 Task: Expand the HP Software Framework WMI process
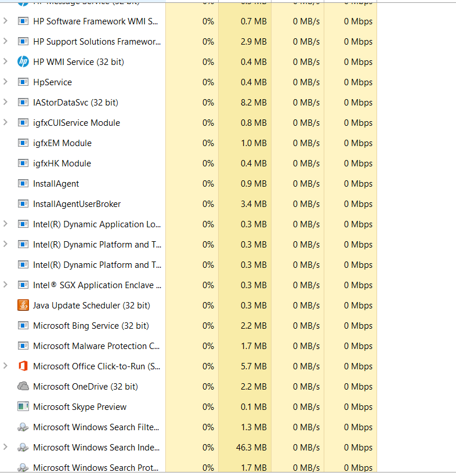click(5, 21)
